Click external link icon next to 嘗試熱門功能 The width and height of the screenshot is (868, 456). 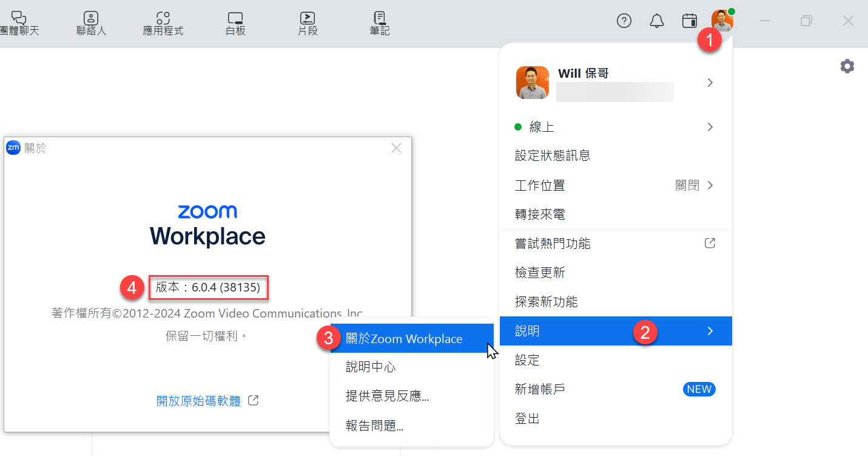pos(710,243)
